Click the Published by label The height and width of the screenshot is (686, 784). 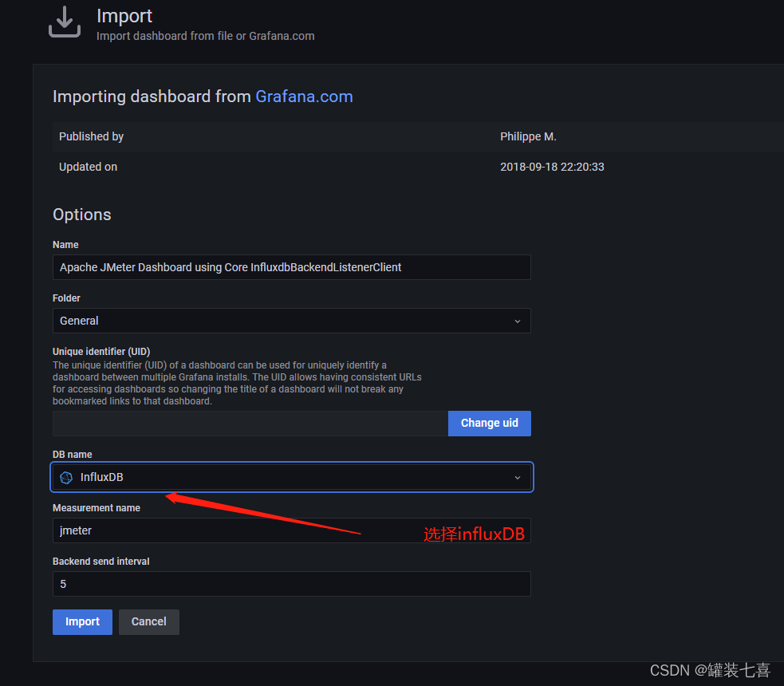pyautogui.click(x=91, y=136)
